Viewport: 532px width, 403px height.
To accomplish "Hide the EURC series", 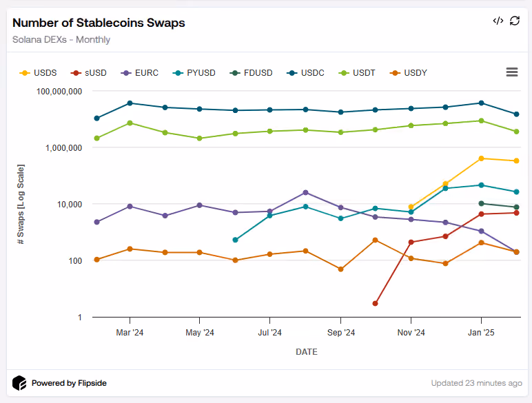I will [140, 73].
